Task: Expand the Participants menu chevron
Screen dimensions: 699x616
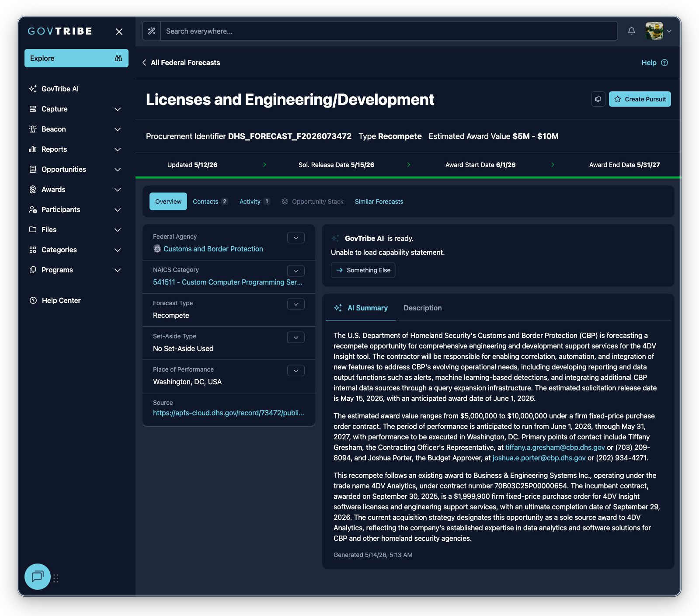Action: click(x=118, y=209)
